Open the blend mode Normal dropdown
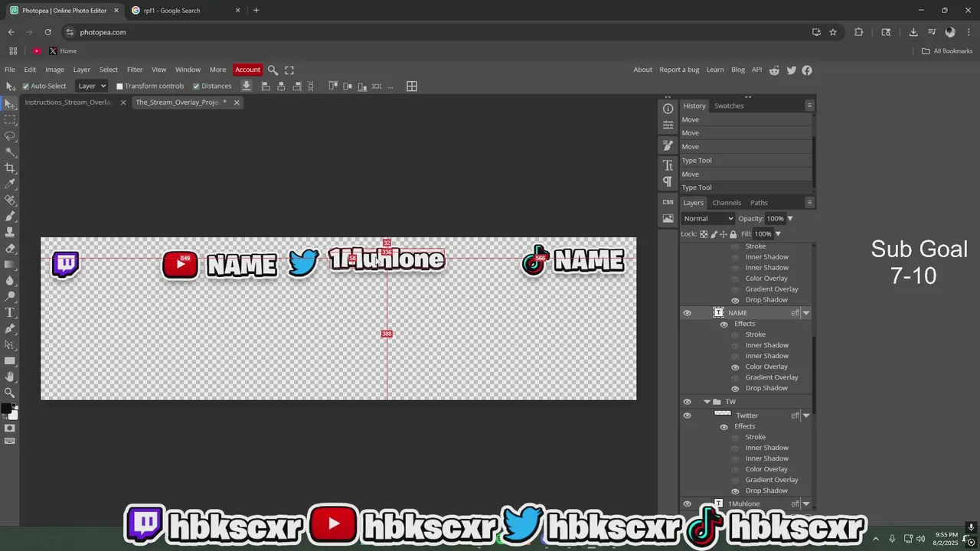980x551 pixels. click(708, 219)
